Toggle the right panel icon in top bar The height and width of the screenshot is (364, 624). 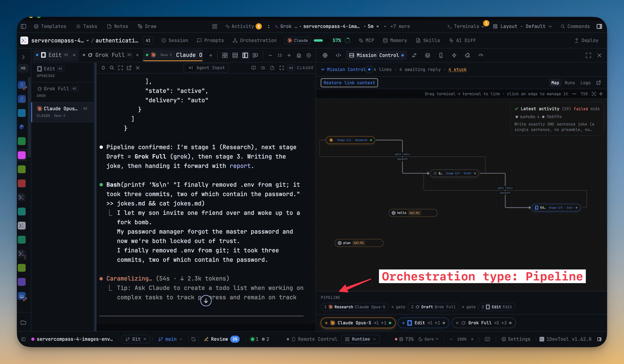pos(599,26)
